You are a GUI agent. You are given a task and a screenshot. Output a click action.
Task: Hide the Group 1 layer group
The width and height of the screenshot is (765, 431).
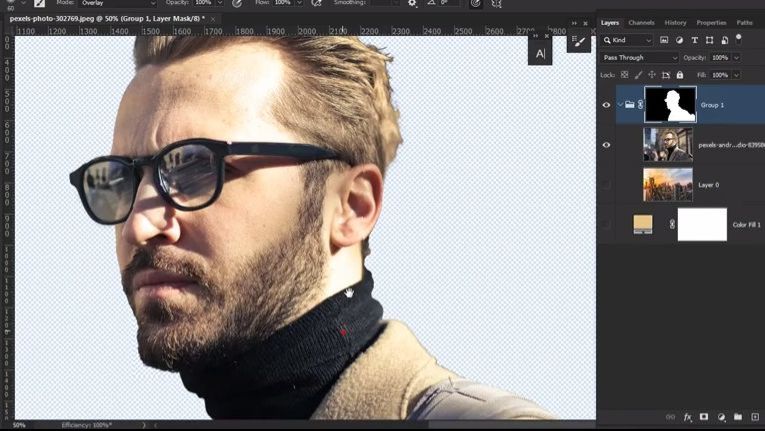[x=606, y=105]
